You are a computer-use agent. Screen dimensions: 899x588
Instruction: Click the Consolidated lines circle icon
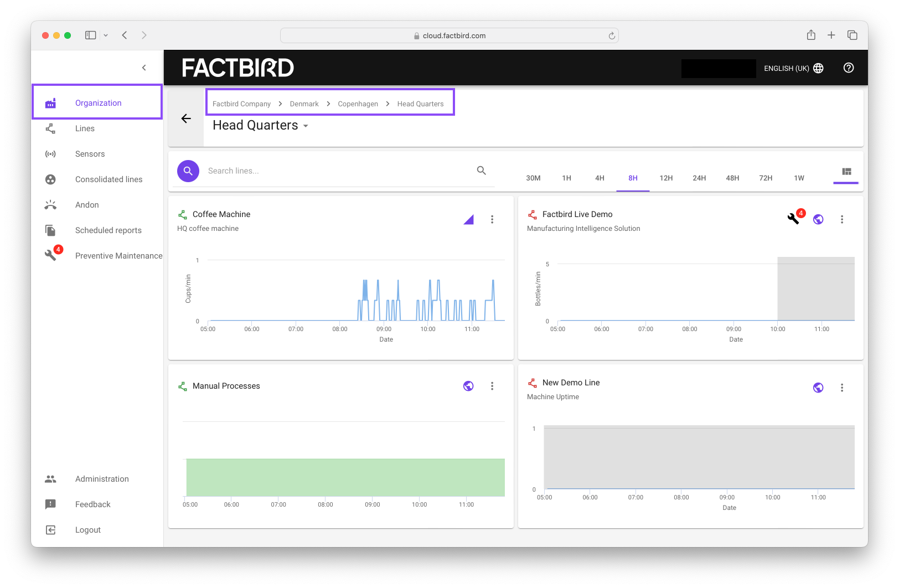[x=50, y=179]
